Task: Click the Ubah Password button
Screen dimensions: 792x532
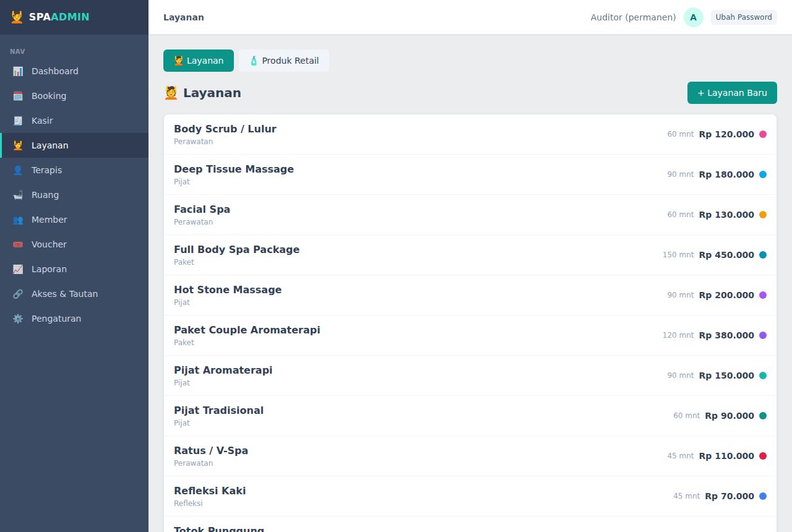Action: [x=744, y=17]
